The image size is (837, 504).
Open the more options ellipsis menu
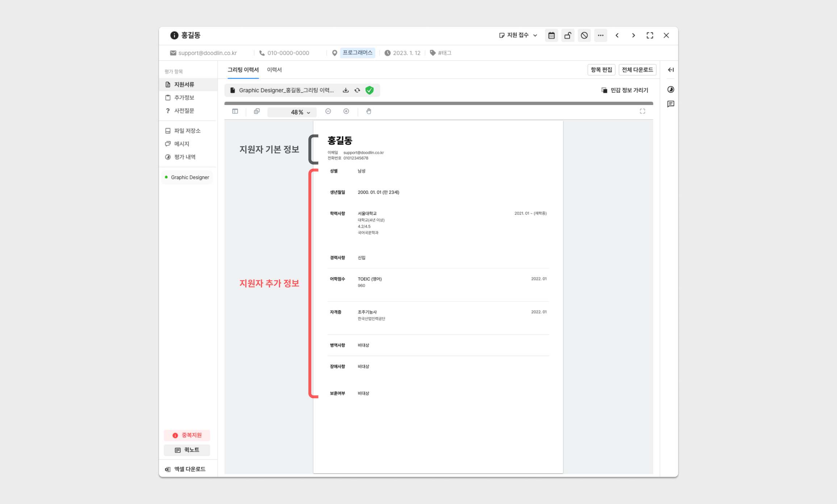point(600,35)
